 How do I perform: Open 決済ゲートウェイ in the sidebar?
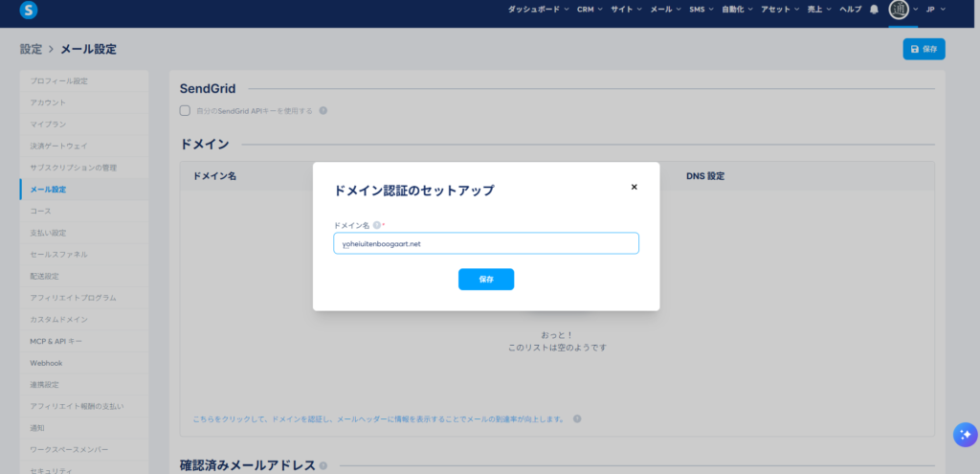tap(59, 147)
